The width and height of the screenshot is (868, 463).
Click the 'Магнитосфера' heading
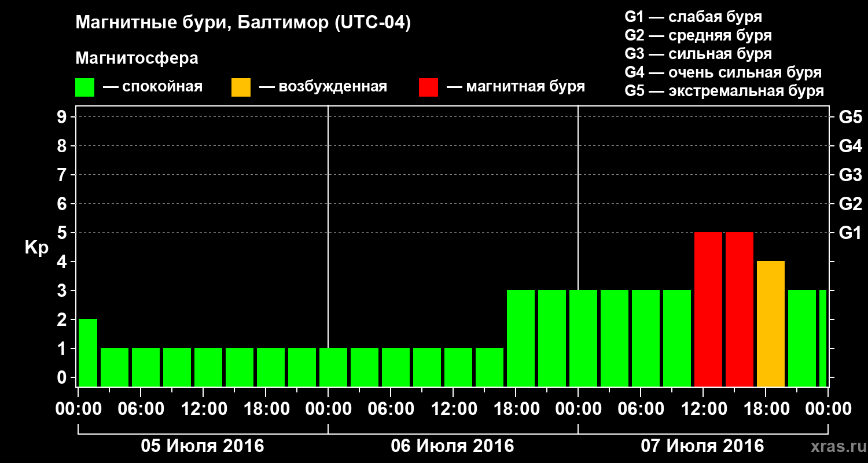[137, 58]
